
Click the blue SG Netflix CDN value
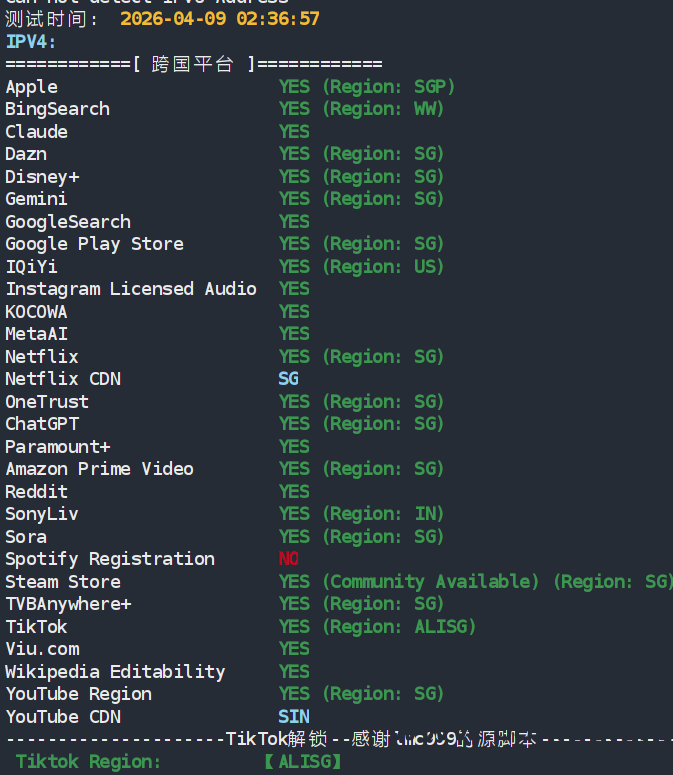(288, 379)
